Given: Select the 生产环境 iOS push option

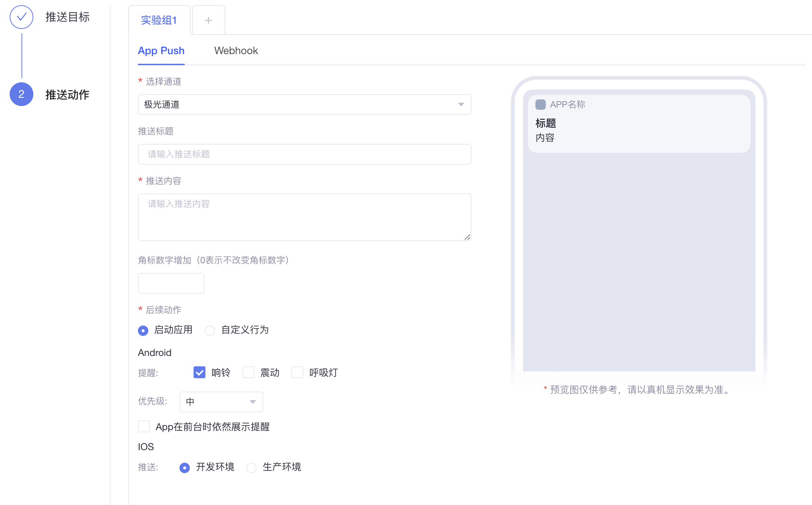Looking at the screenshot, I should 251,466.
